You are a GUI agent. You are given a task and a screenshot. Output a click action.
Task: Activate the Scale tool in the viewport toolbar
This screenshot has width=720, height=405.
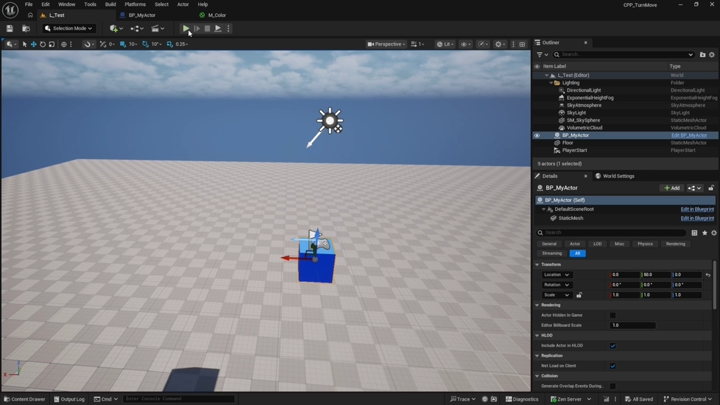[x=51, y=44]
